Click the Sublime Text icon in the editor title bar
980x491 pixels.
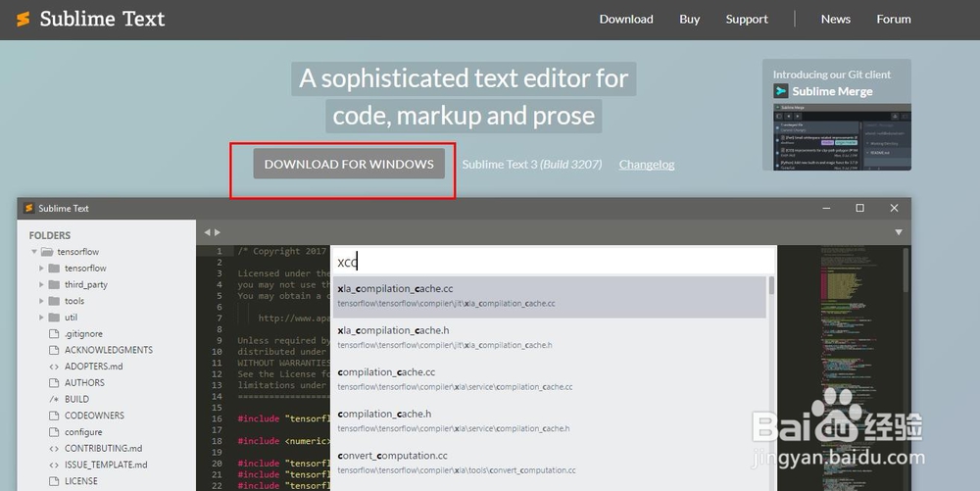pyautogui.click(x=28, y=208)
